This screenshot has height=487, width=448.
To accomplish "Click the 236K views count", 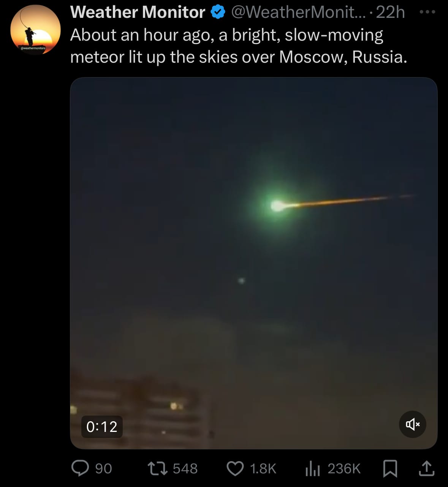I will pos(344,468).
